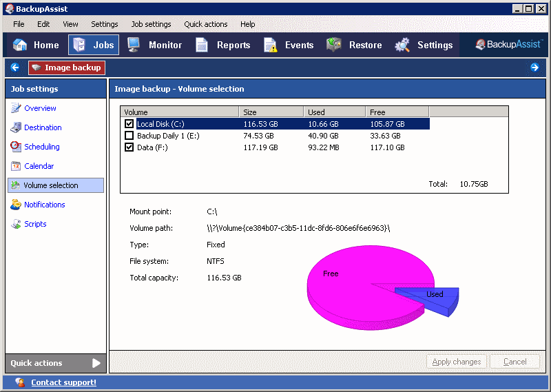
Task: Click the Restore safe icon
Action: tap(334, 44)
